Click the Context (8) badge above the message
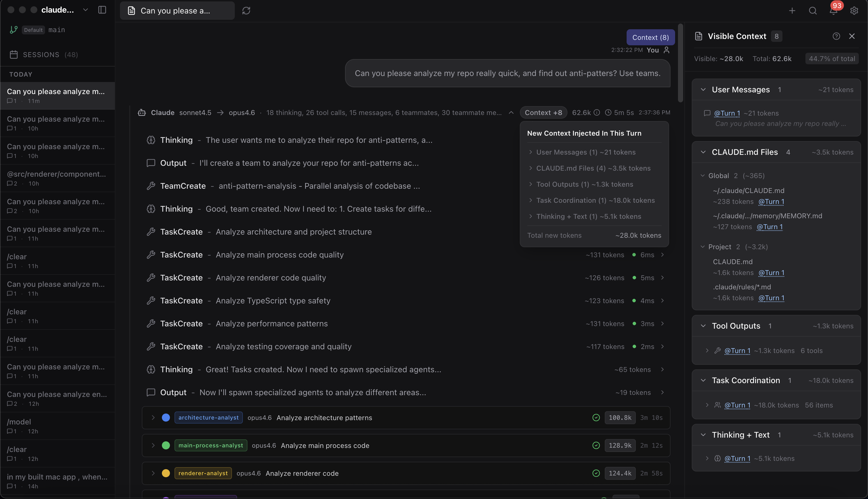This screenshot has height=499, width=868. (x=650, y=37)
